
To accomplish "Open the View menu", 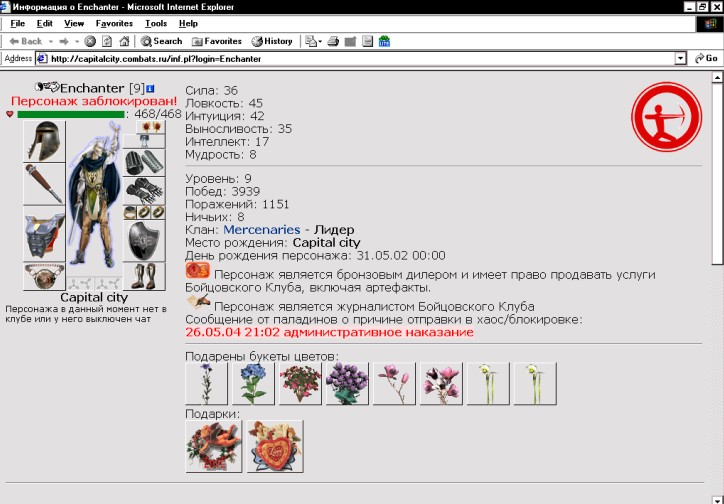I will (74, 24).
